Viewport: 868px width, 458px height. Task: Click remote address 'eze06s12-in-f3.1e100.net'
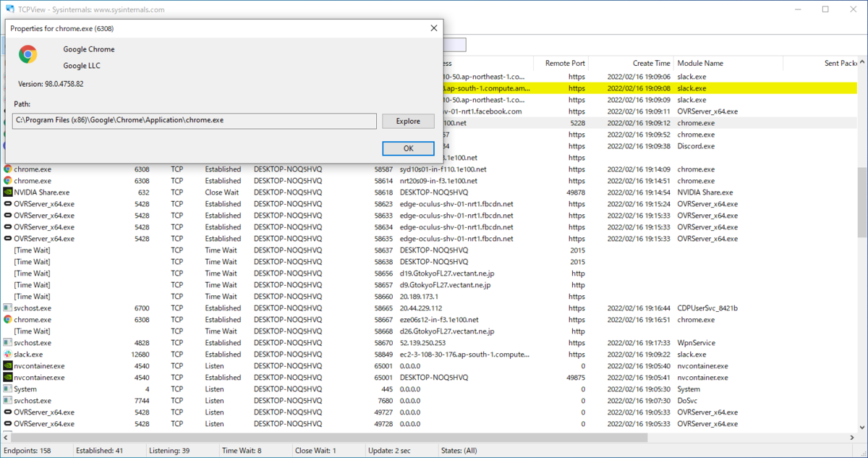439,320
